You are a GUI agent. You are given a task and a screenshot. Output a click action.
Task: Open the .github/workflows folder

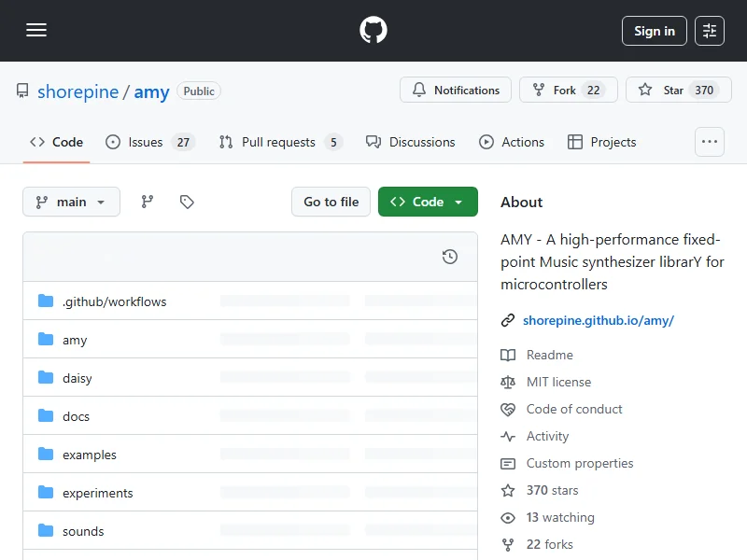[x=114, y=301]
